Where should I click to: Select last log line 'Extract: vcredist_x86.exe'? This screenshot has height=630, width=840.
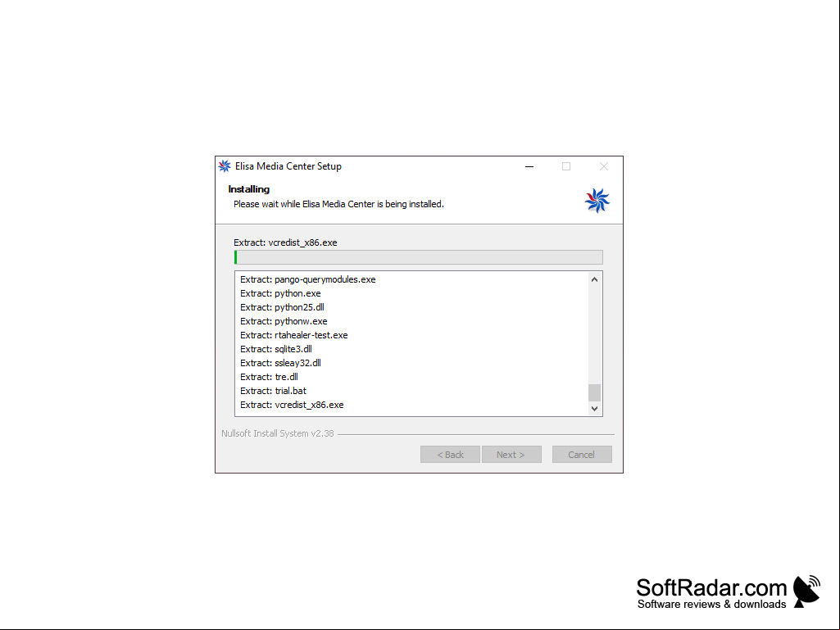pyautogui.click(x=292, y=405)
